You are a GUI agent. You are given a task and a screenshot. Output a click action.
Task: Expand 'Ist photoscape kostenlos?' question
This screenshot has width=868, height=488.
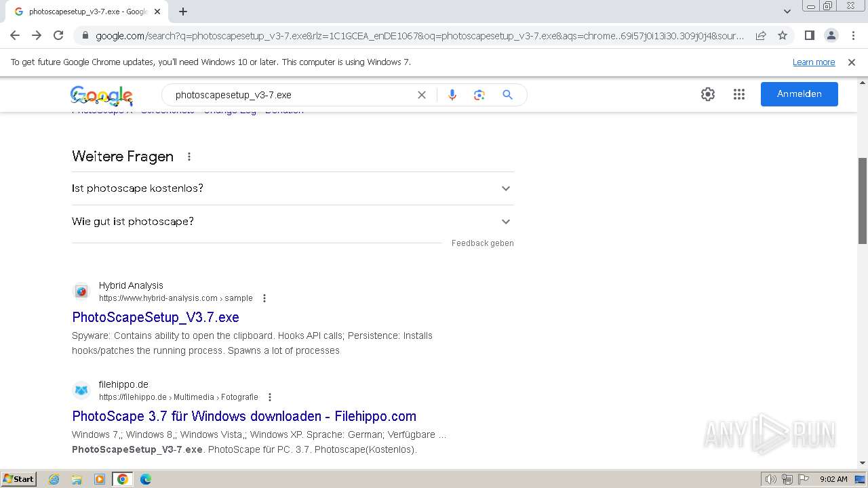[x=293, y=188]
